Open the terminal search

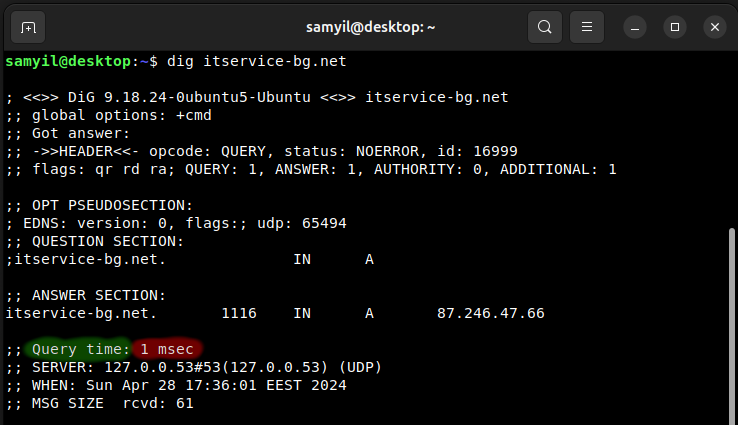tap(545, 27)
